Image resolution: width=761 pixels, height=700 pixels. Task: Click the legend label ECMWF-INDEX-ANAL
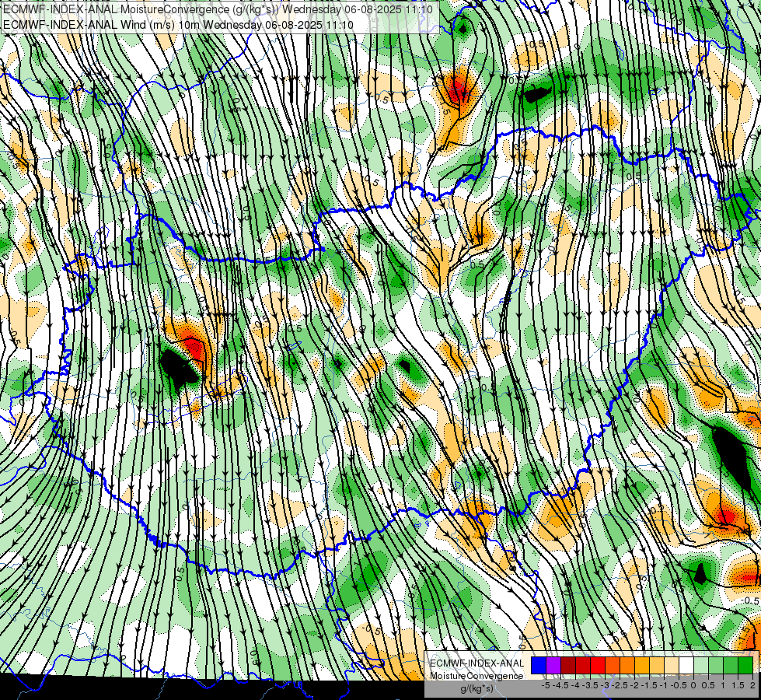tap(477, 663)
